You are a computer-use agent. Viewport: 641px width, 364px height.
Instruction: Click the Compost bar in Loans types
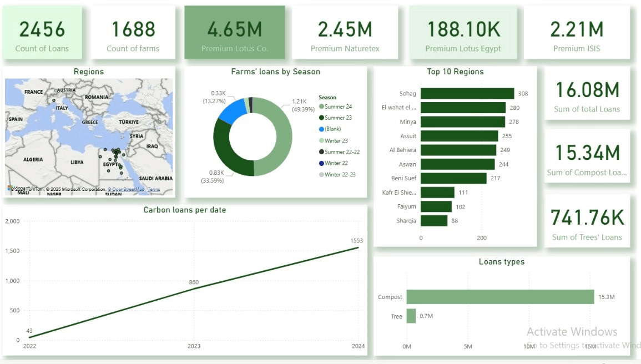(499, 297)
